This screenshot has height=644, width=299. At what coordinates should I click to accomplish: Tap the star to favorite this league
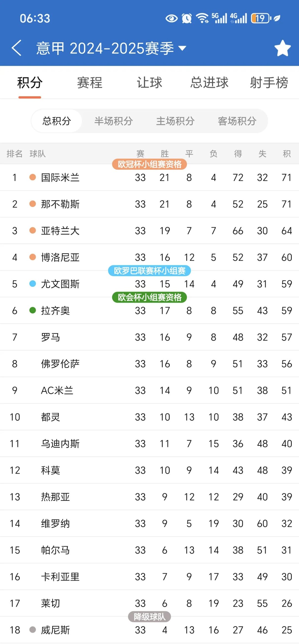point(283,48)
